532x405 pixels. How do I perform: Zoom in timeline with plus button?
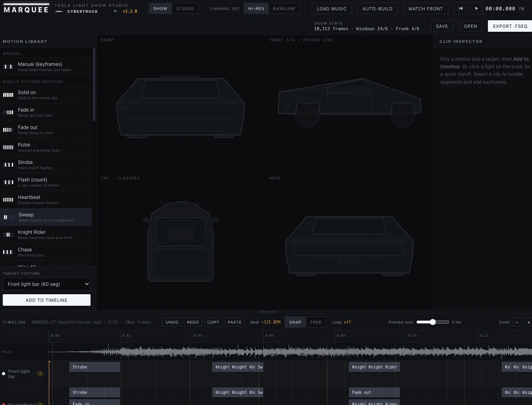pos(528,322)
